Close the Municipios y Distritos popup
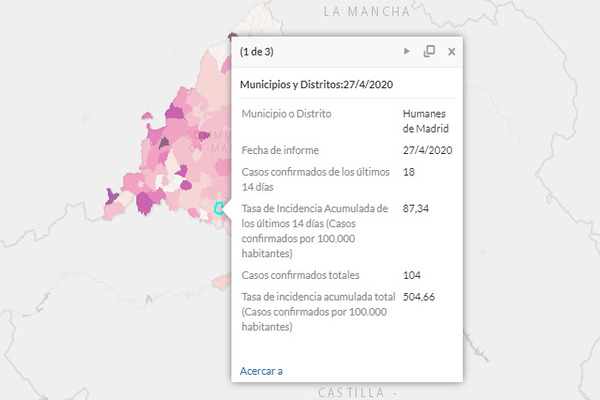This screenshot has width=600, height=400. (452, 51)
